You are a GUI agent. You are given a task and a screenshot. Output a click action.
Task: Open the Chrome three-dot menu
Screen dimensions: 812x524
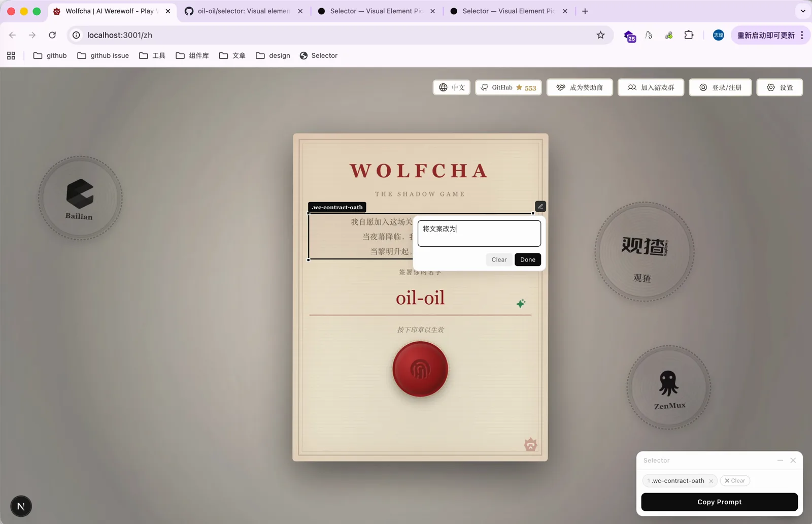click(802, 35)
